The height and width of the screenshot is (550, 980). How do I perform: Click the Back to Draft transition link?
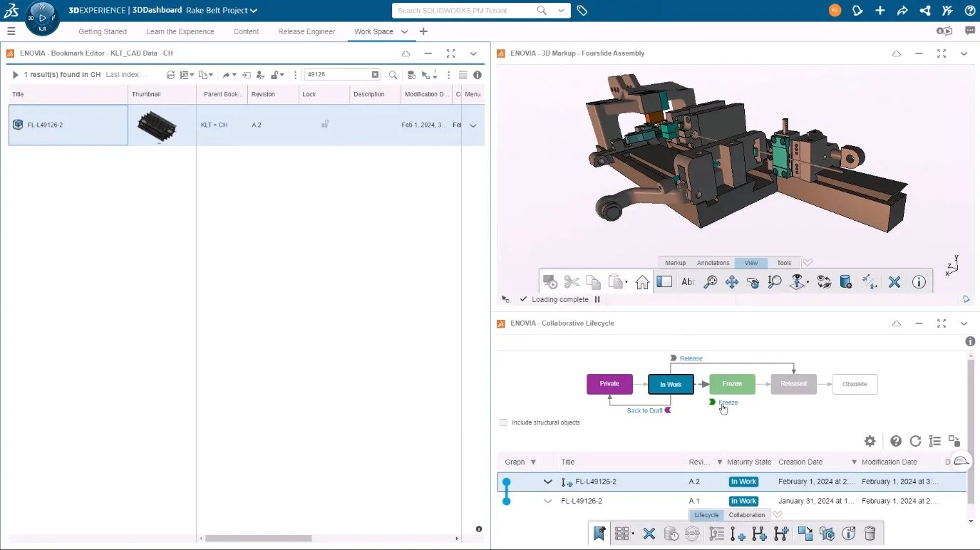pos(644,410)
